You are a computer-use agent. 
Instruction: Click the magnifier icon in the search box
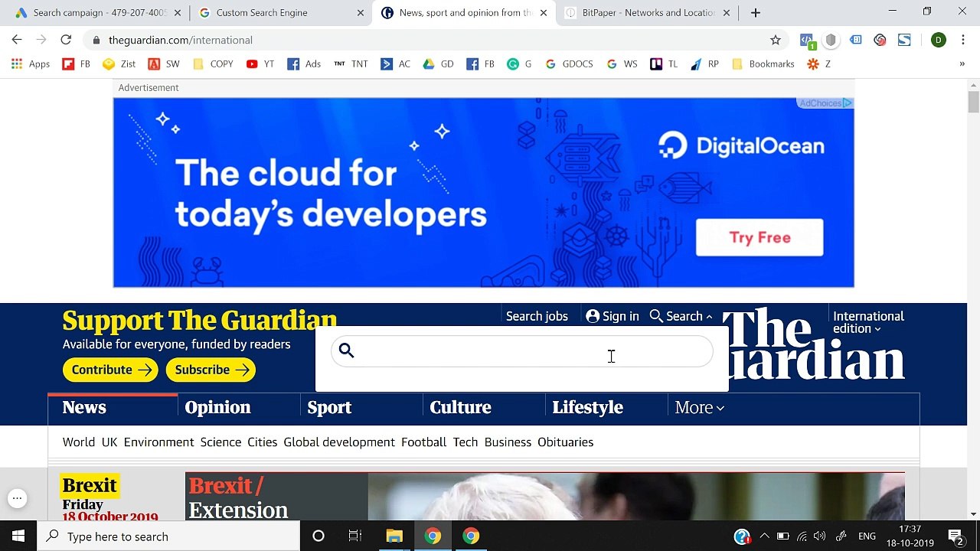click(347, 350)
